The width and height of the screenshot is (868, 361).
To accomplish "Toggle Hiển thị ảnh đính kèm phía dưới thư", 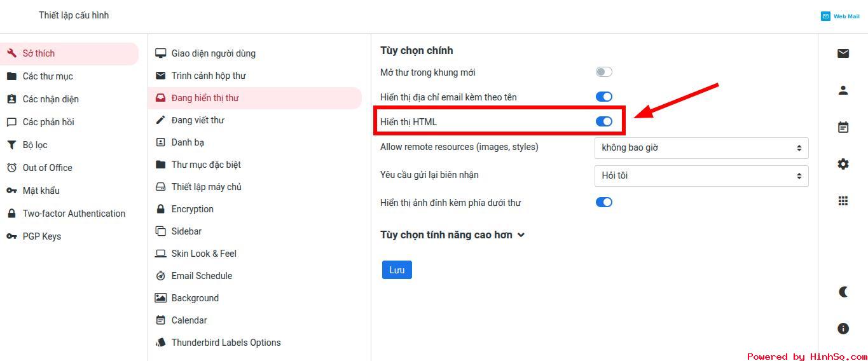I will click(x=604, y=202).
